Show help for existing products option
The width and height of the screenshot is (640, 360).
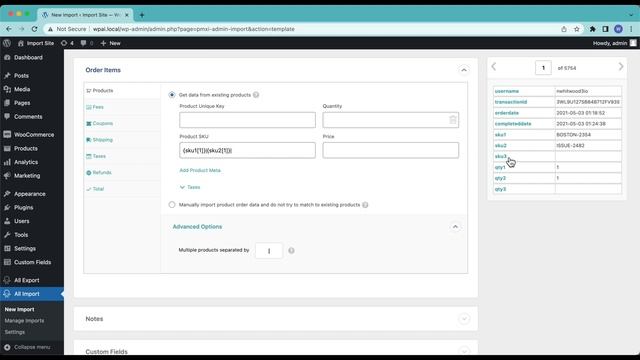pos(256,95)
